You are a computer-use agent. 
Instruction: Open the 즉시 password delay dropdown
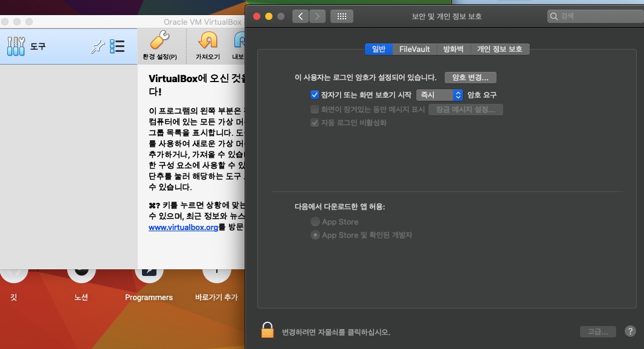(x=439, y=95)
